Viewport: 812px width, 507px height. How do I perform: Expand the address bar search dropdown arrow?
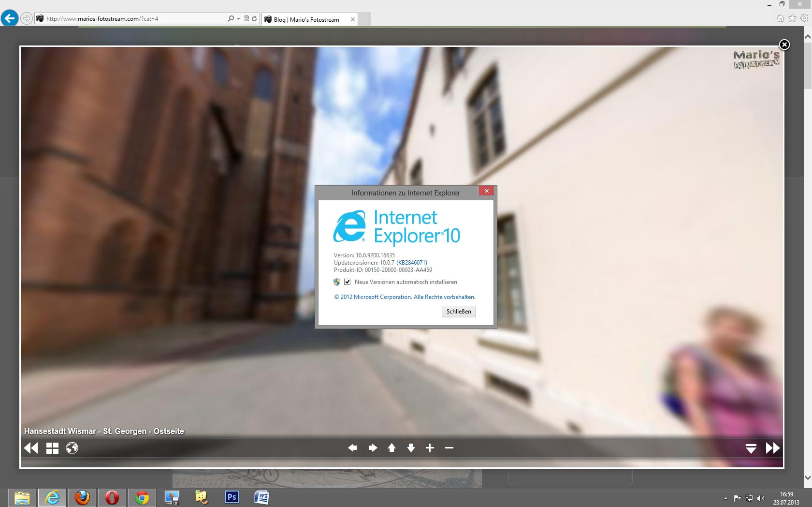click(x=238, y=19)
